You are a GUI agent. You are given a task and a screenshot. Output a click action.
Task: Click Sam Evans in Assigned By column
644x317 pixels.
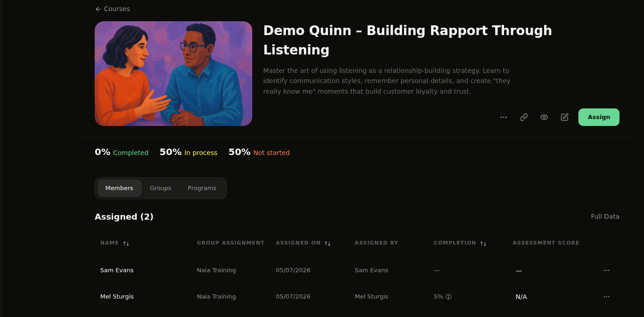(x=371, y=270)
